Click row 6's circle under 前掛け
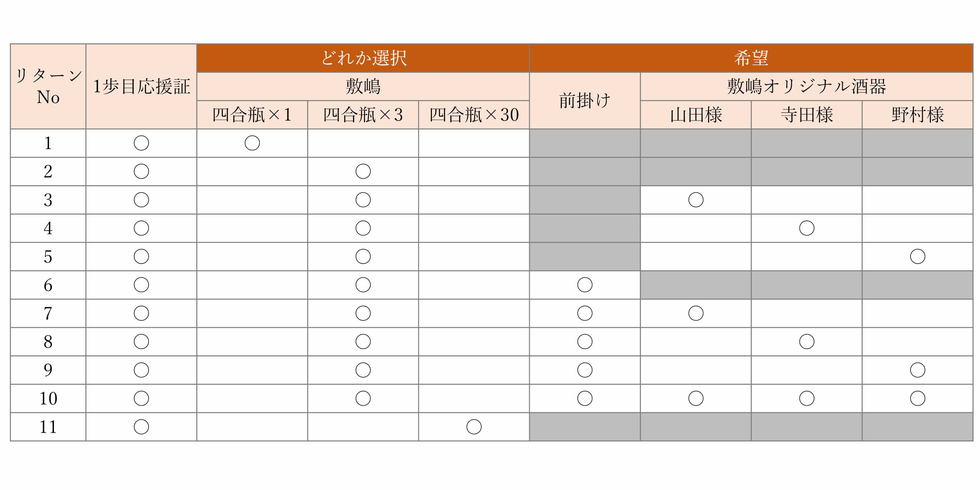Viewport: 980px width, 490px height. click(x=585, y=285)
